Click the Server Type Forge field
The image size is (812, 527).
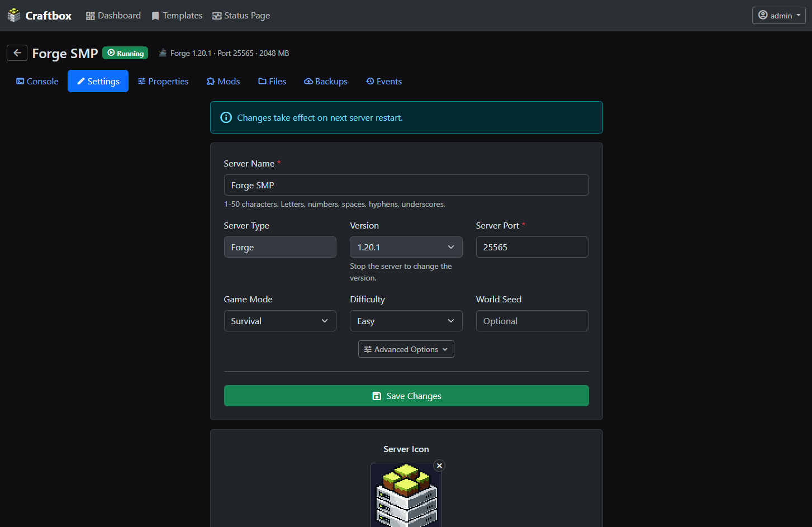click(280, 247)
